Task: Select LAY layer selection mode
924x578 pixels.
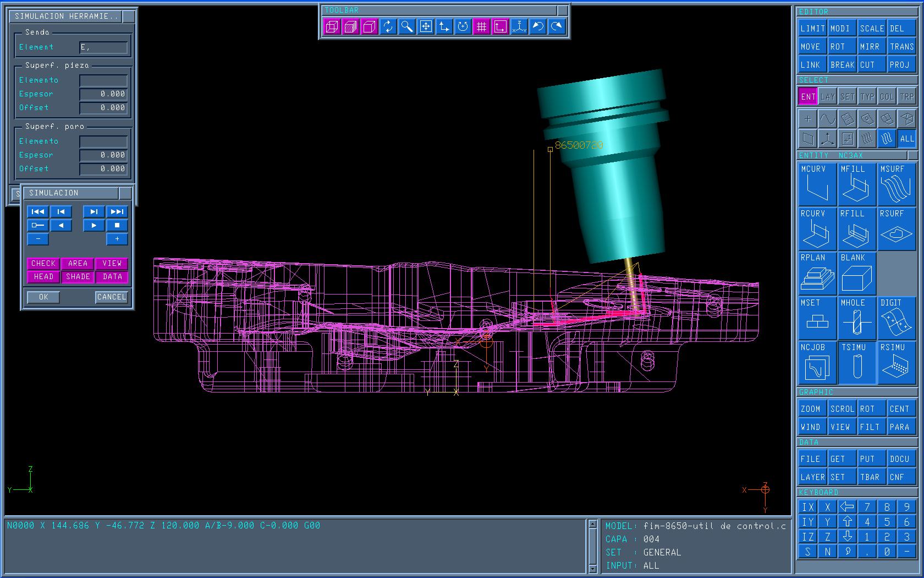Action: (x=828, y=96)
